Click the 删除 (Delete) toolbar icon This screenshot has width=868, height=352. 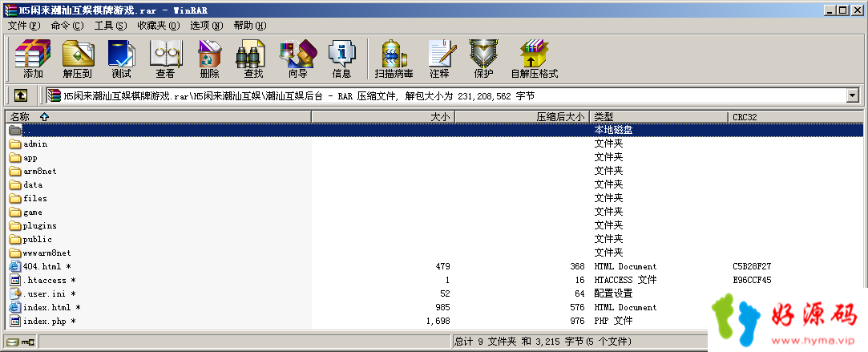210,59
